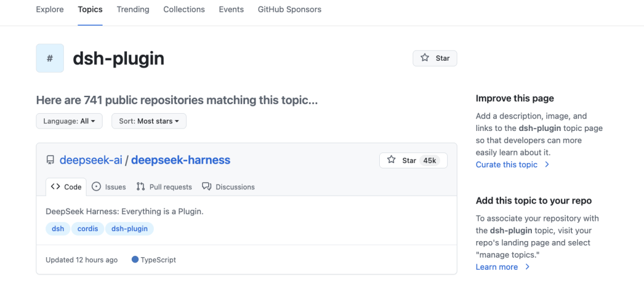Image resolution: width=644 pixels, height=281 pixels.
Task: Click the blue TypeScript language dot
Action: [x=135, y=259]
